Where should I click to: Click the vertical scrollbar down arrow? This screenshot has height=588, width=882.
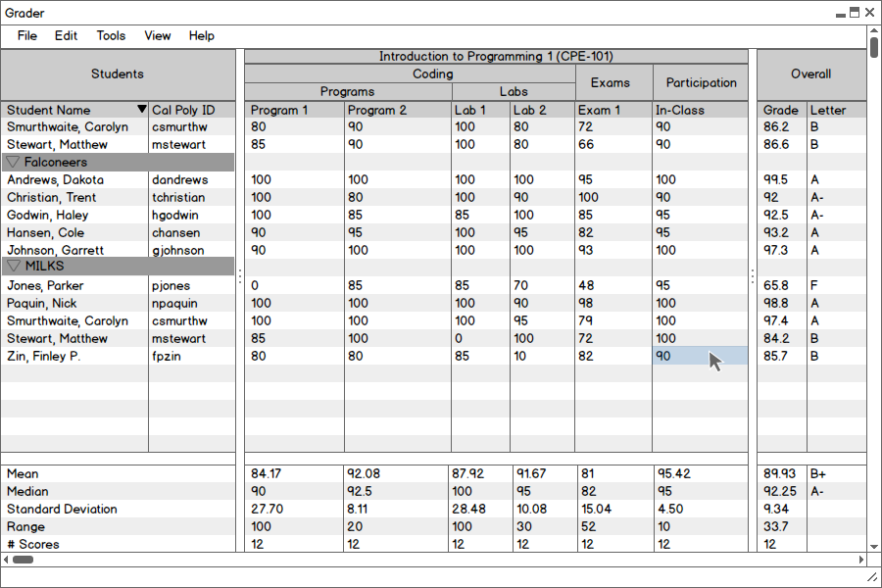click(873, 547)
